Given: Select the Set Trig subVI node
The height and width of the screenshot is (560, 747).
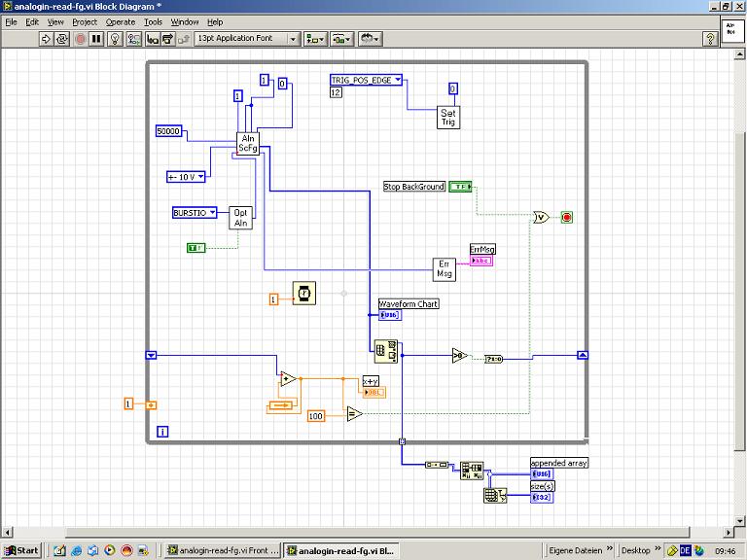Looking at the screenshot, I should pos(447,117).
